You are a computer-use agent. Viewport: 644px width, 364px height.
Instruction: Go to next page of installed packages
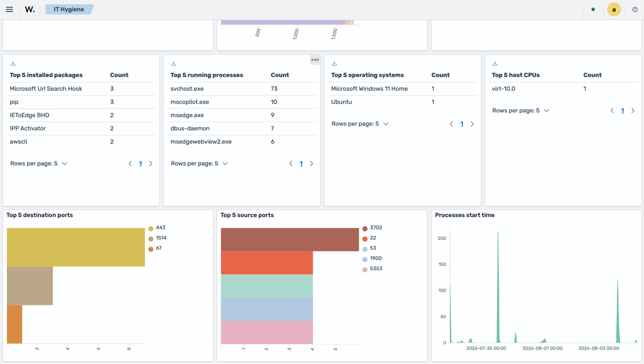coord(151,163)
